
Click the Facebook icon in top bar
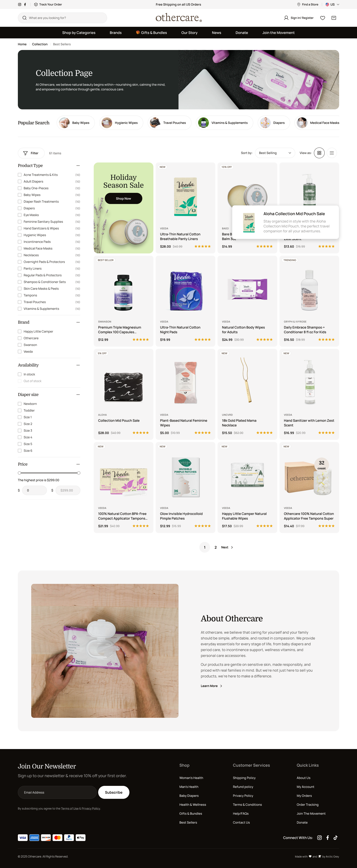click(x=25, y=4)
